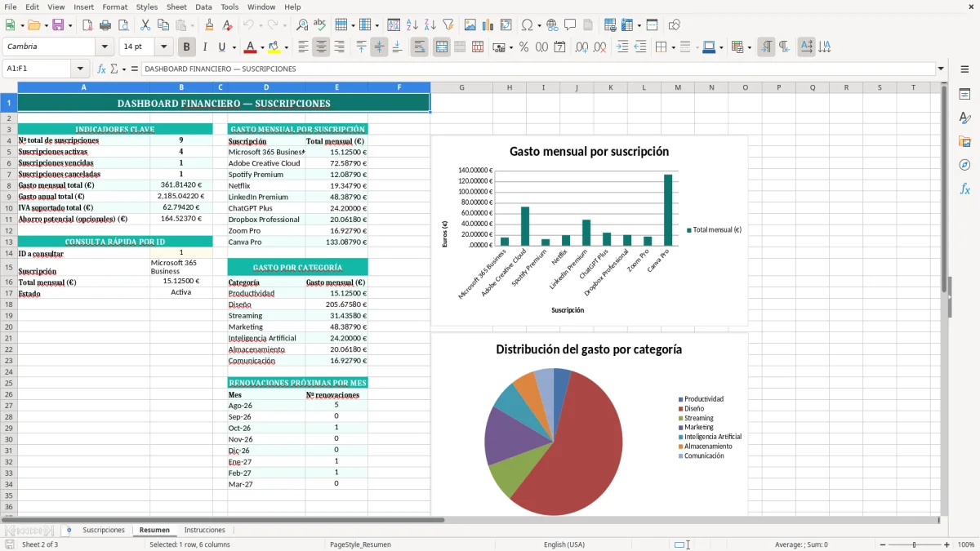Adjust the zoom slider in the status bar
The width and height of the screenshot is (980, 551).
click(x=914, y=544)
